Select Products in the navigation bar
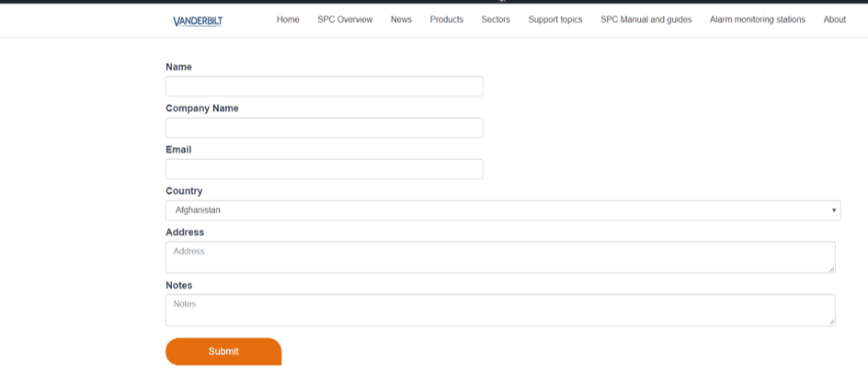Image resolution: width=868 pixels, height=385 pixels. 446,19
